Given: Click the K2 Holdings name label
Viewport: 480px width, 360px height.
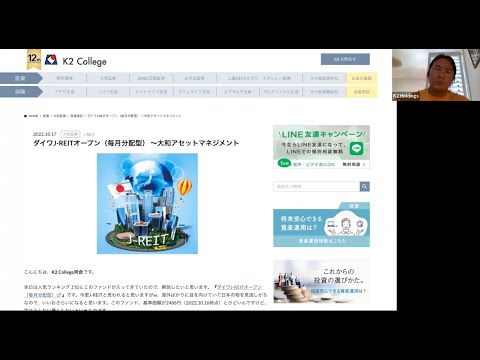Looking at the screenshot, I should 406,96.
